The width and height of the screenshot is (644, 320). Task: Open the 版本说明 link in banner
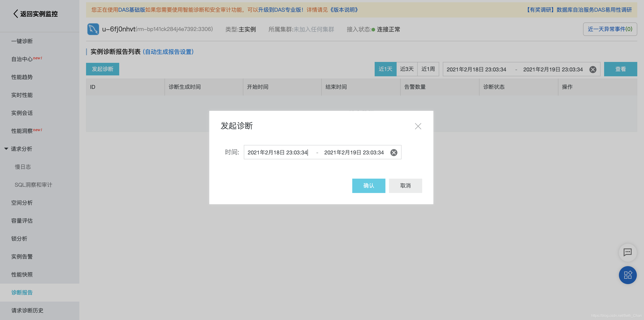tap(344, 10)
